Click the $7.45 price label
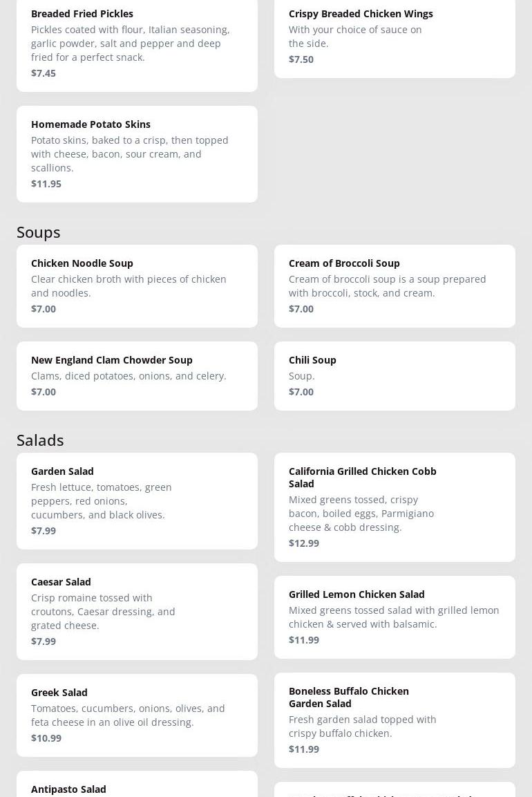Viewport: 532px width, 797px height. pos(44,73)
